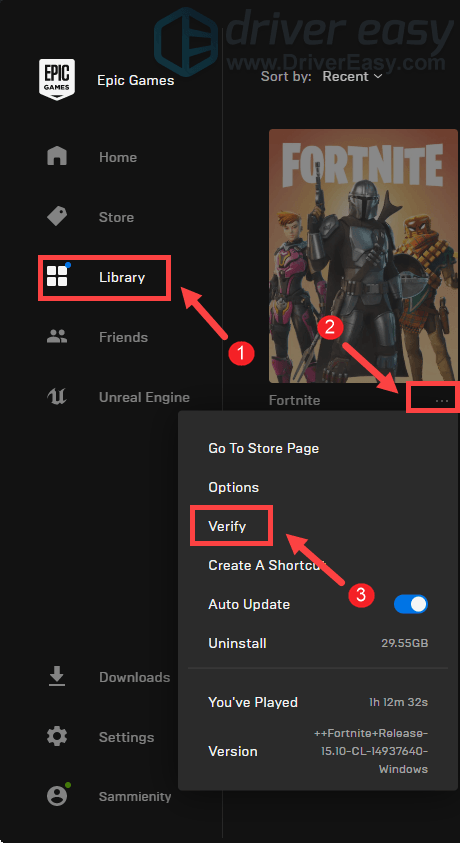This screenshot has height=843, width=460.
Task: Open the Home sidebar label
Action: pyautogui.click(x=118, y=157)
